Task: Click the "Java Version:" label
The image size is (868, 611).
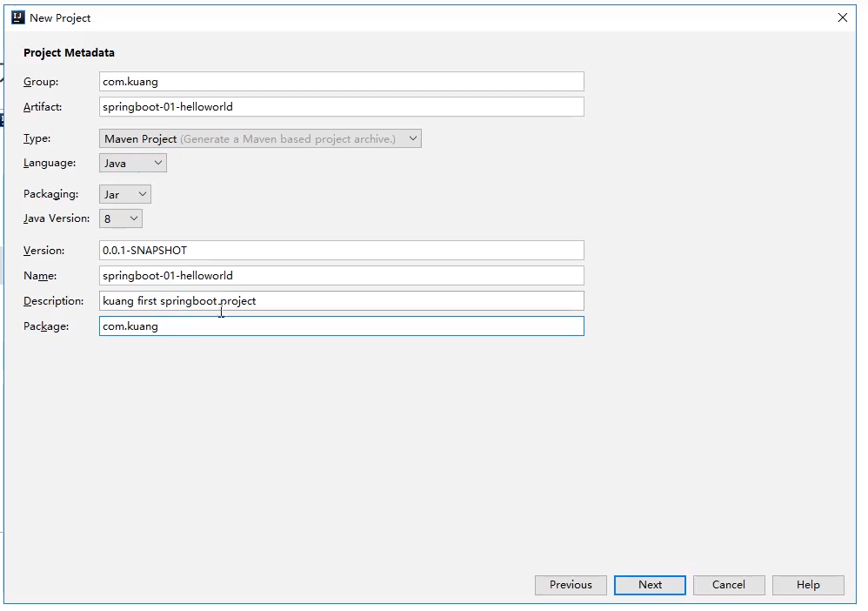Action: 57,219
